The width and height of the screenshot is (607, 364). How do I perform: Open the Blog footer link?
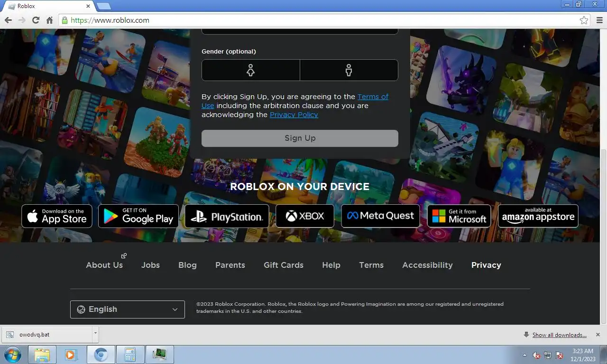coord(187,265)
